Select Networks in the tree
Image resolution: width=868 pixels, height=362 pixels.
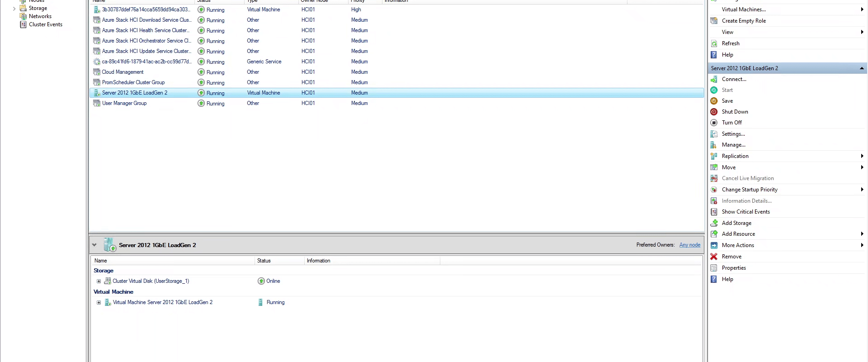tap(40, 16)
